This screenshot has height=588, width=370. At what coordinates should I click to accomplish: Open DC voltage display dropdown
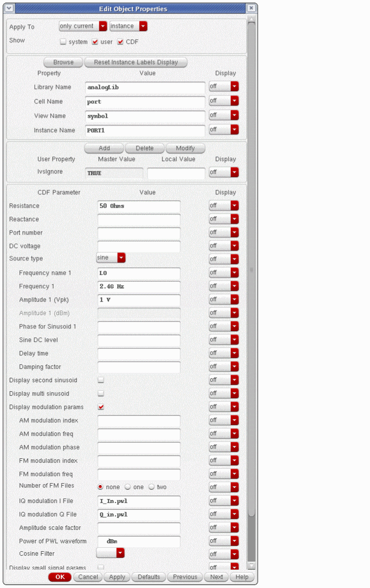(224, 246)
